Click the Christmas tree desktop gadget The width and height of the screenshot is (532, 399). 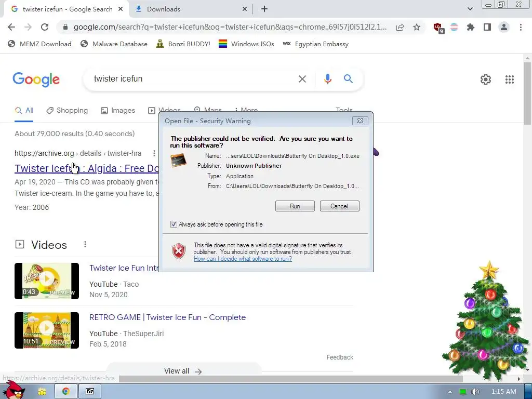pos(485,321)
